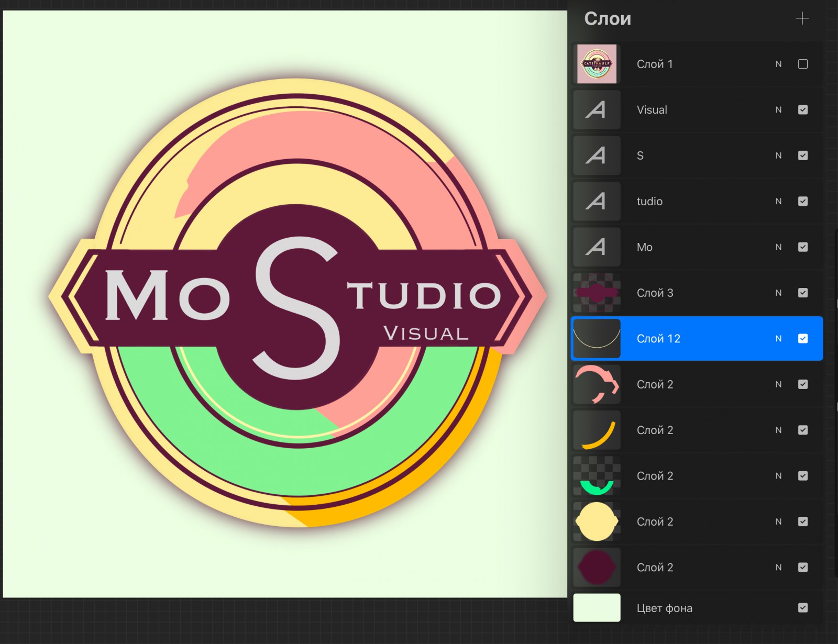Open blend mode N for S layer

coord(779,156)
